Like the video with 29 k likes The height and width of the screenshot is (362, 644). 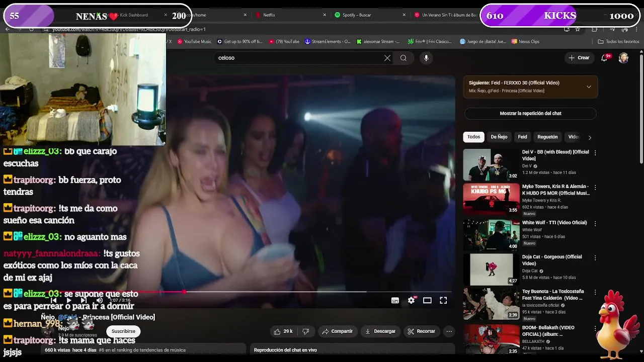coord(283,331)
